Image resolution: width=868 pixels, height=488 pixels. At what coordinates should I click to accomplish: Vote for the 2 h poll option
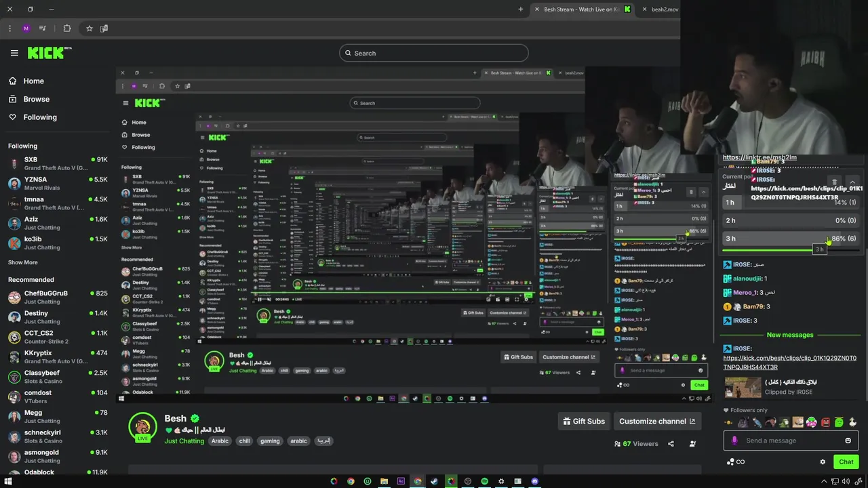tap(791, 220)
